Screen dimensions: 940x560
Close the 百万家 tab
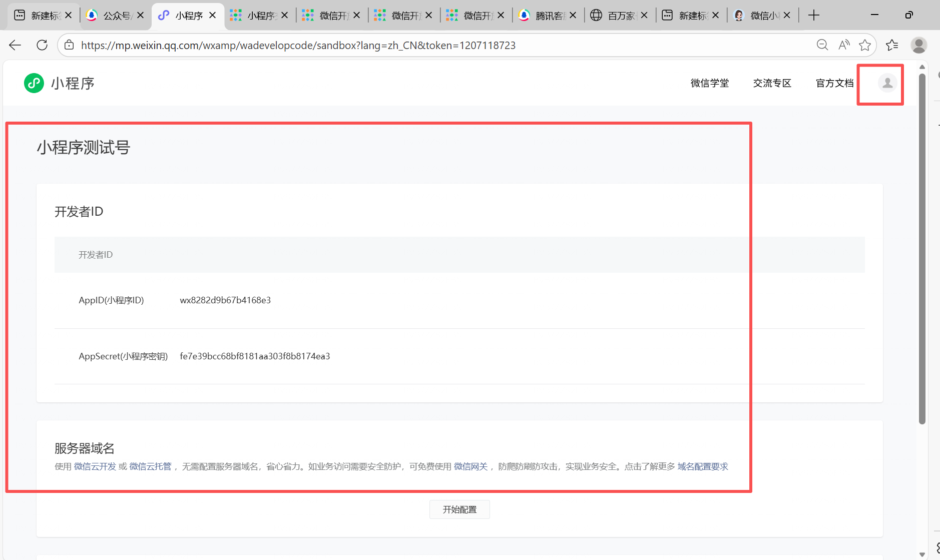[644, 16]
